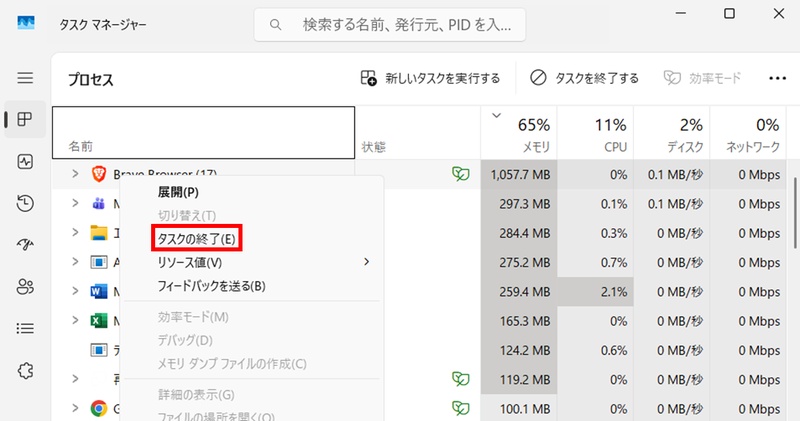Click the 284.4 MB memory cell
The image size is (800, 421).
[x=519, y=233]
